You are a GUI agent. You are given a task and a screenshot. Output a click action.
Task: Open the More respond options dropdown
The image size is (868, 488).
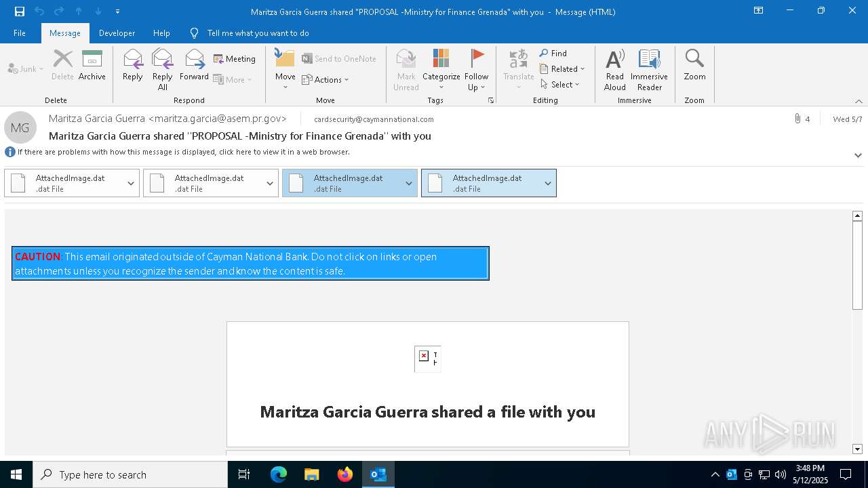[x=233, y=79]
